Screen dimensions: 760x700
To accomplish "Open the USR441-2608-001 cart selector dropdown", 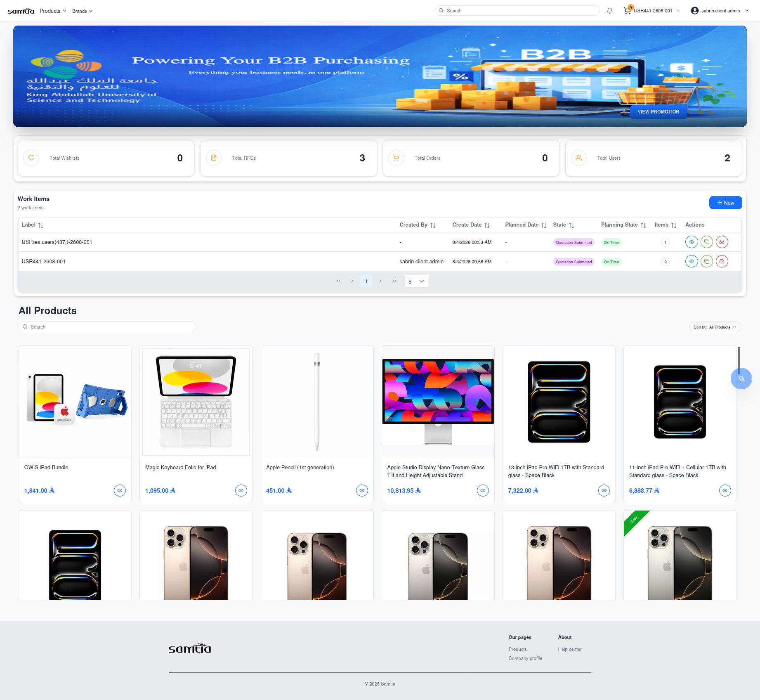I will (x=657, y=11).
